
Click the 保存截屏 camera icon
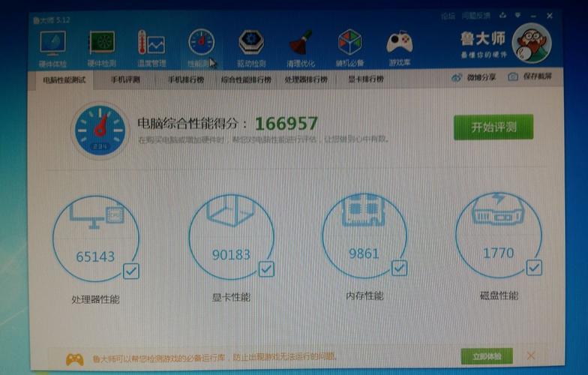click(x=513, y=76)
